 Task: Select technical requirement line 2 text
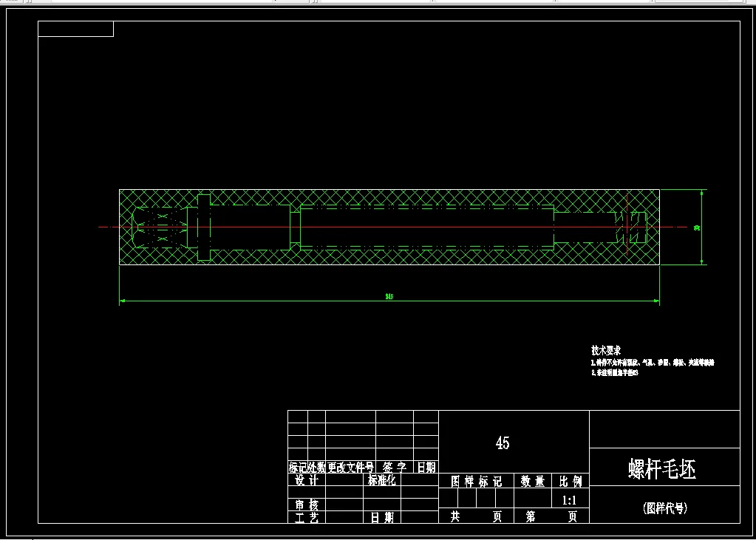(615, 373)
